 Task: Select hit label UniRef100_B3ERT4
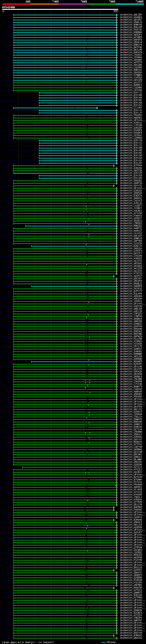[131, 196]
